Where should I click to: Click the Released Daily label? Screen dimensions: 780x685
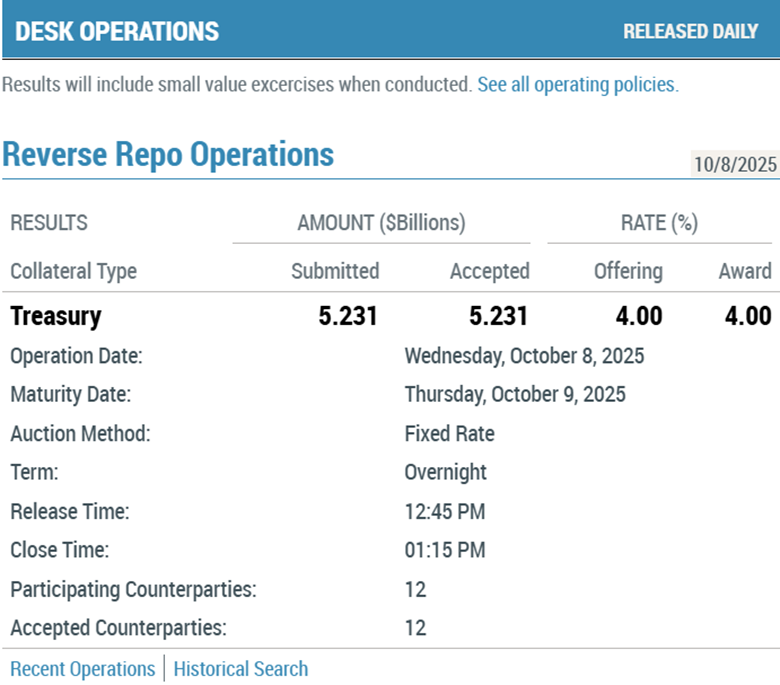click(x=690, y=31)
